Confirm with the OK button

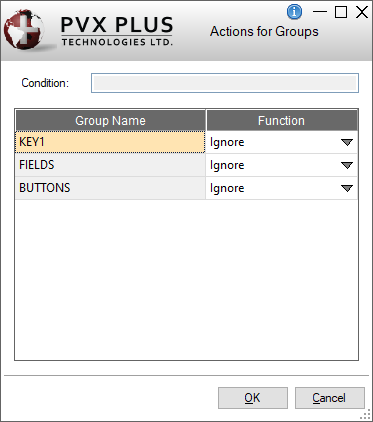pyautogui.click(x=253, y=398)
